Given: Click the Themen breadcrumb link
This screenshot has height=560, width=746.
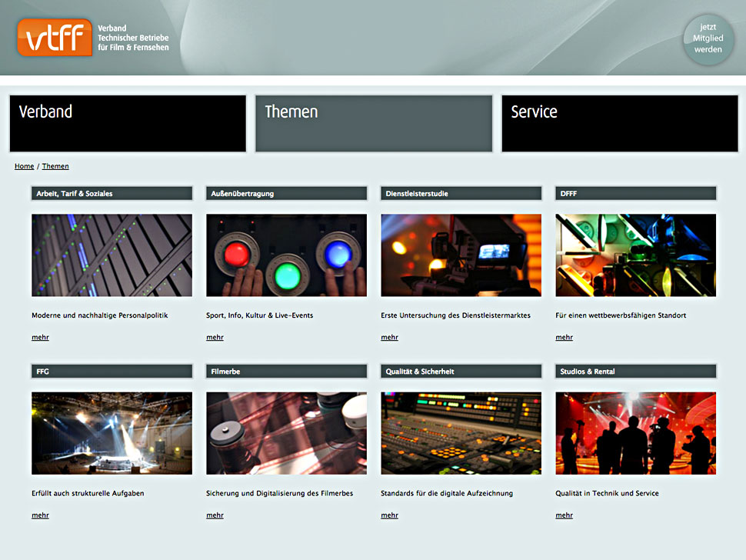Looking at the screenshot, I should pyautogui.click(x=55, y=166).
